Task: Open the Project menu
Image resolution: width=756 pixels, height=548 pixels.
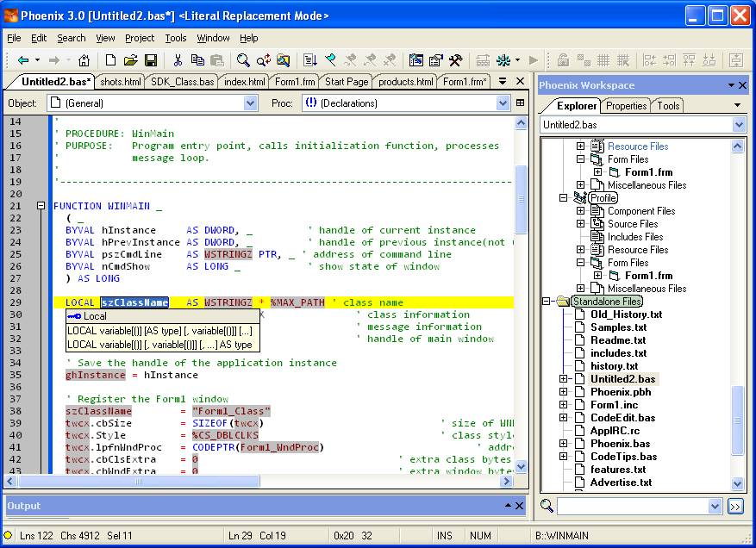Action: pyautogui.click(x=140, y=38)
